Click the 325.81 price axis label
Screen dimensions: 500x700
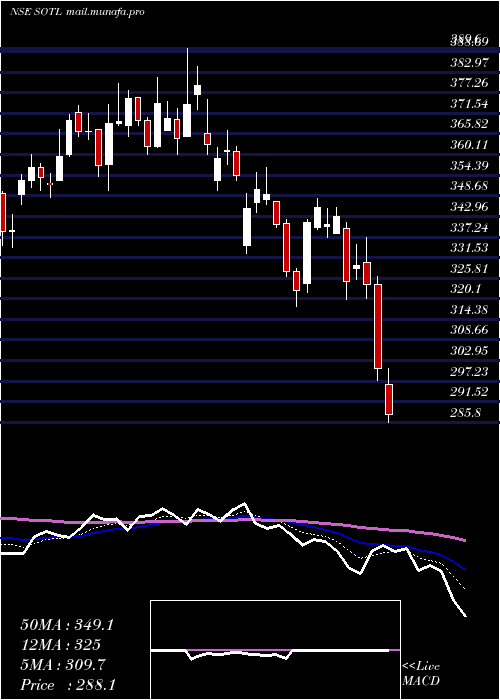click(x=469, y=268)
